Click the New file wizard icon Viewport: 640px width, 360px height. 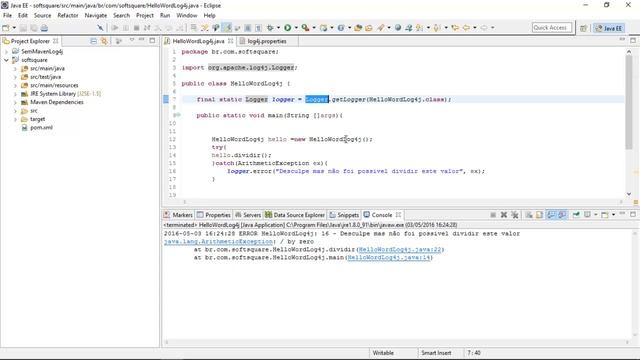coord(6,28)
